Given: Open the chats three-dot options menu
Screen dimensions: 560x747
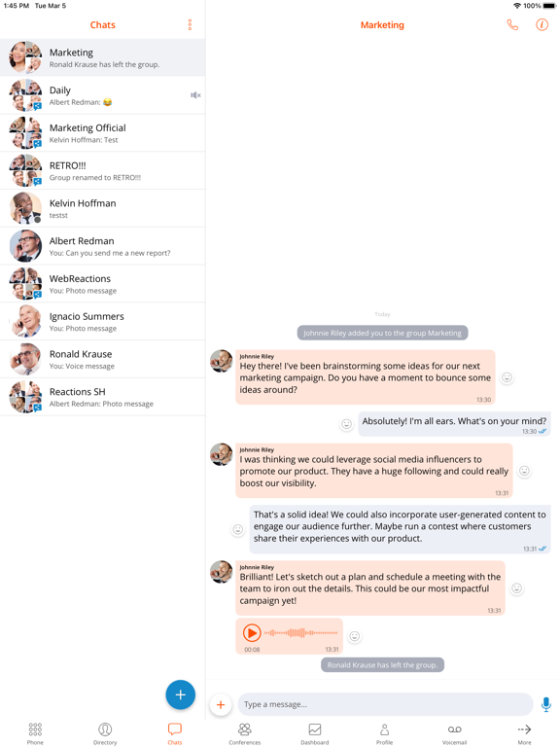Looking at the screenshot, I should (190, 24).
